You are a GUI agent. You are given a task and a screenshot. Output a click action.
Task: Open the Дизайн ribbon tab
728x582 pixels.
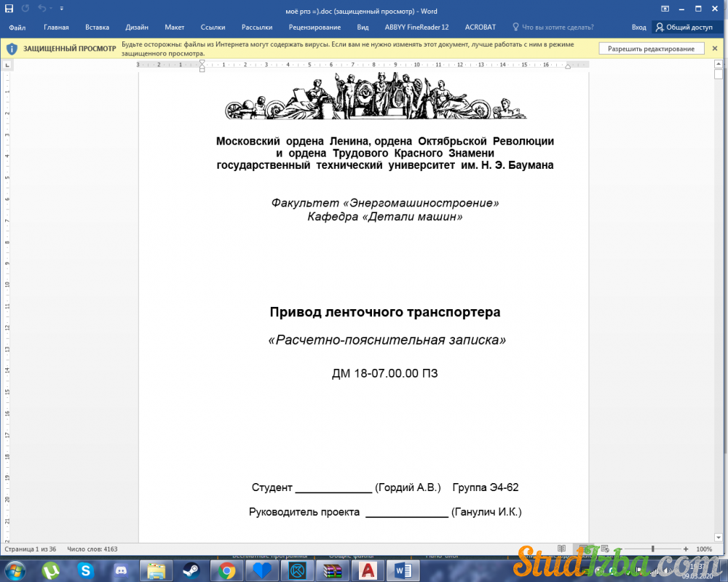[137, 28]
